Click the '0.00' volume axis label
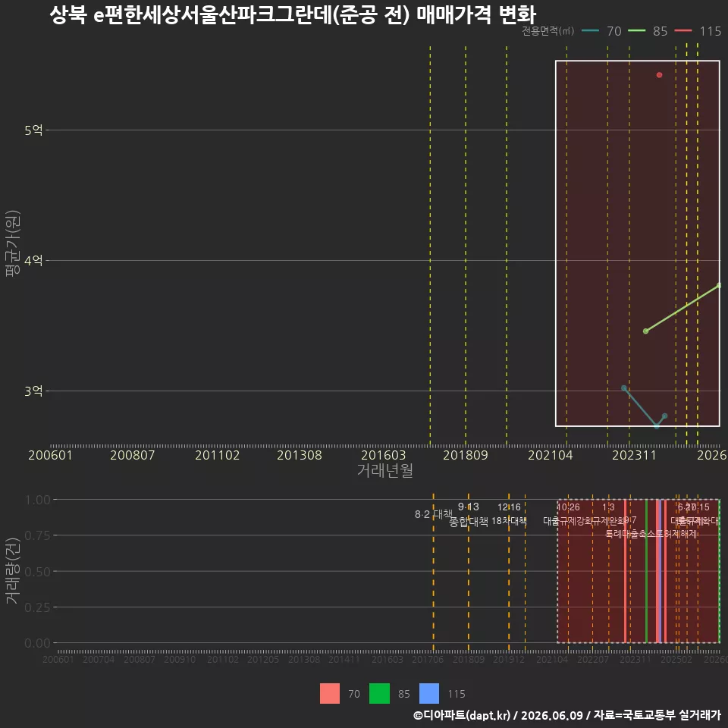 [37, 643]
